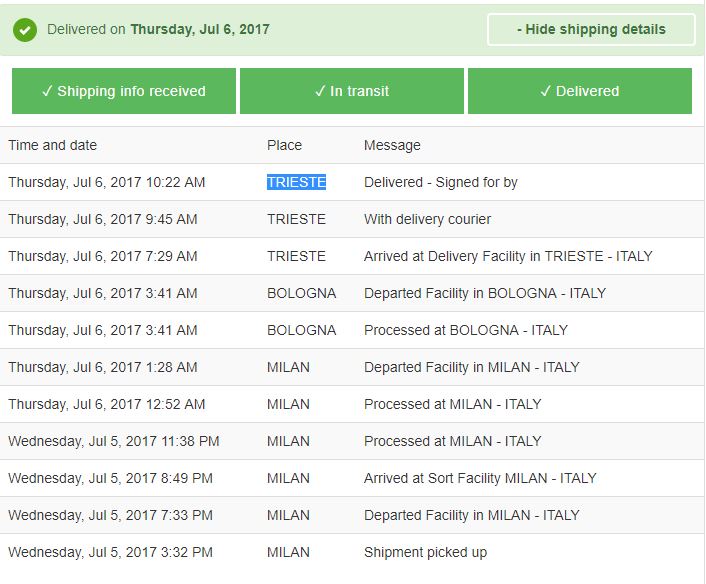Click the green delivered checkmark icon
The width and height of the screenshot is (706, 584).
(25, 30)
